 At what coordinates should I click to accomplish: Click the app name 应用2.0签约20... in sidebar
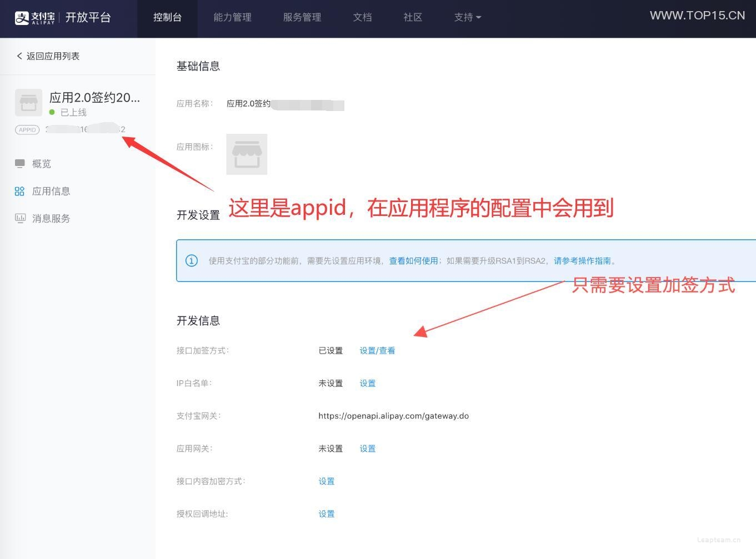[94, 98]
